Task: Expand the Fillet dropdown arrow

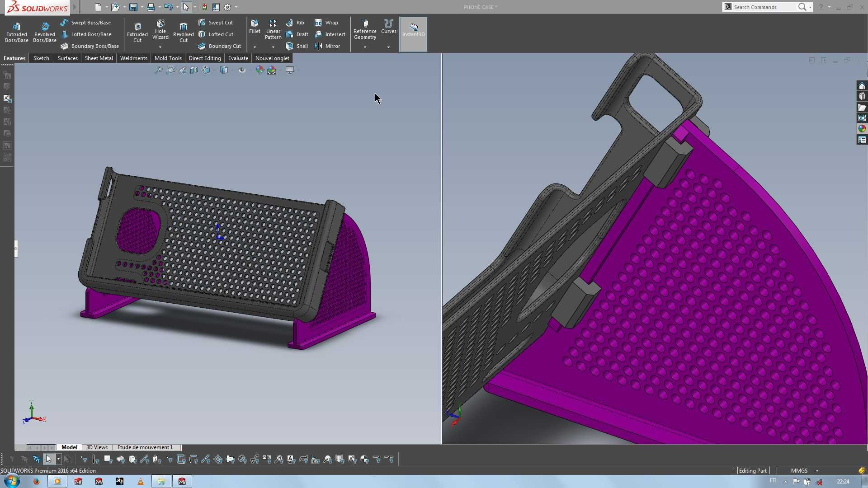Action: (255, 47)
